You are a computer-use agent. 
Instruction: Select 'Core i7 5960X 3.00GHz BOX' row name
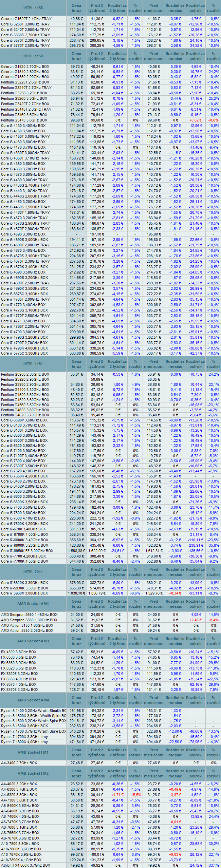pos(24,593)
